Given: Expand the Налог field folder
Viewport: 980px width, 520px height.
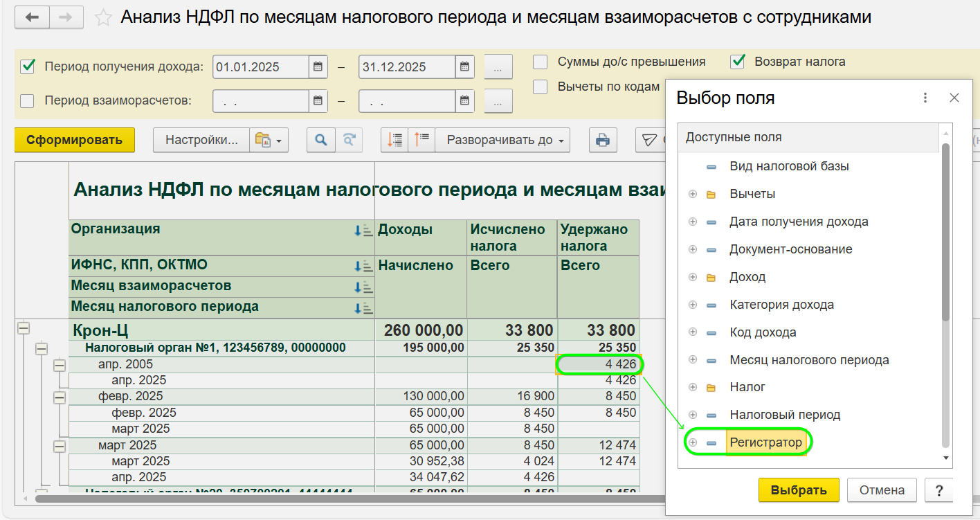Looking at the screenshot, I should [693, 387].
